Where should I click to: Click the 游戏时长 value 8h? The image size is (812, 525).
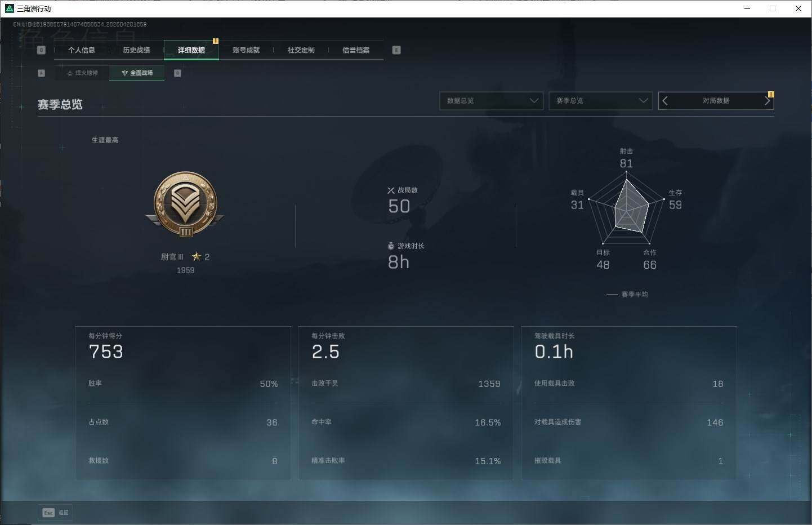coord(399,262)
